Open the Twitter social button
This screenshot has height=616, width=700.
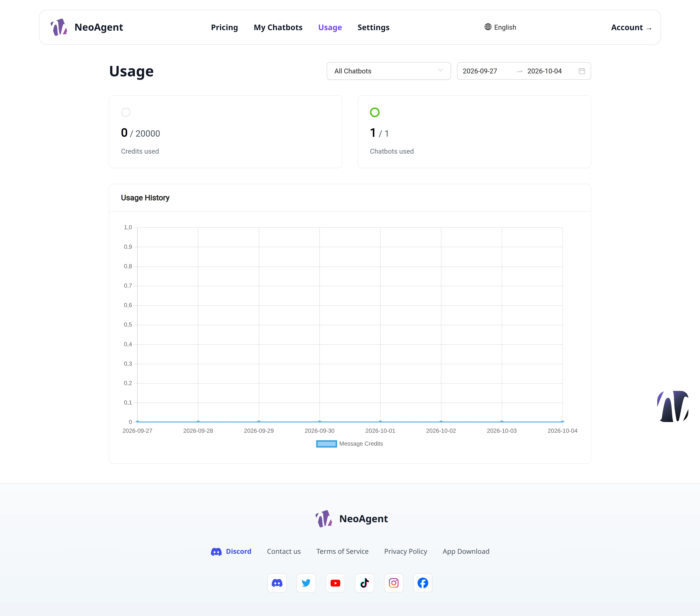tap(306, 583)
